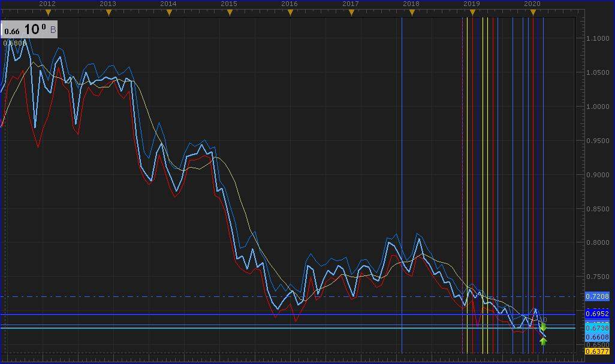The image size is (615, 364).
Task: Click the 2014 timeline marker triangle
Action: [x=169, y=12]
